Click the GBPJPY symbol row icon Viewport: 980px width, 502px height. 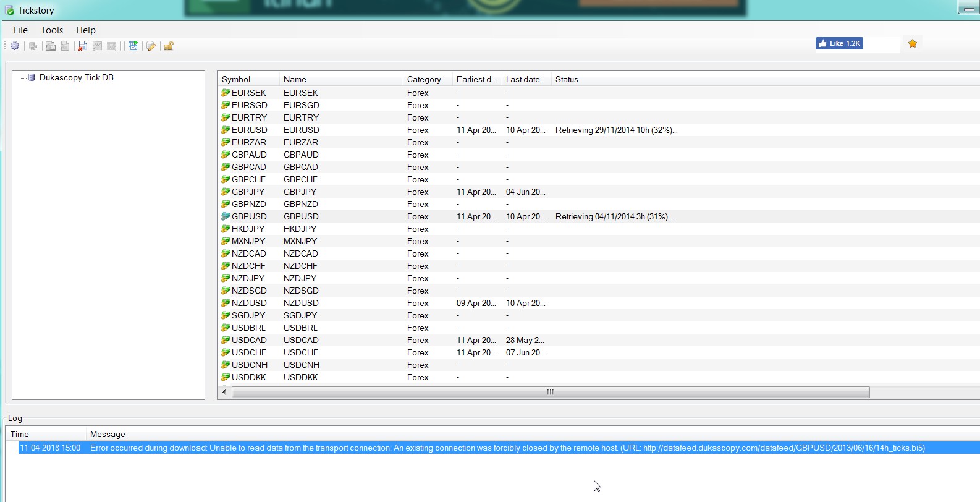[x=226, y=192]
